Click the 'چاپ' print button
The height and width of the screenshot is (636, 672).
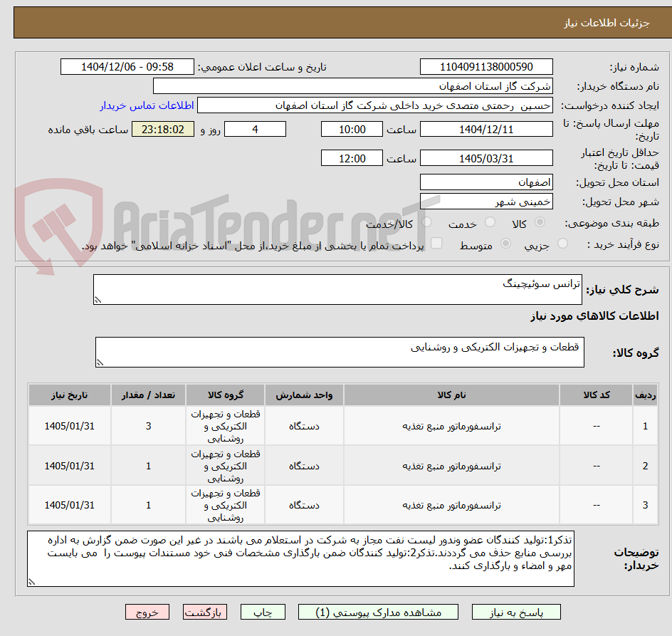pyautogui.click(x=263, y=612)
